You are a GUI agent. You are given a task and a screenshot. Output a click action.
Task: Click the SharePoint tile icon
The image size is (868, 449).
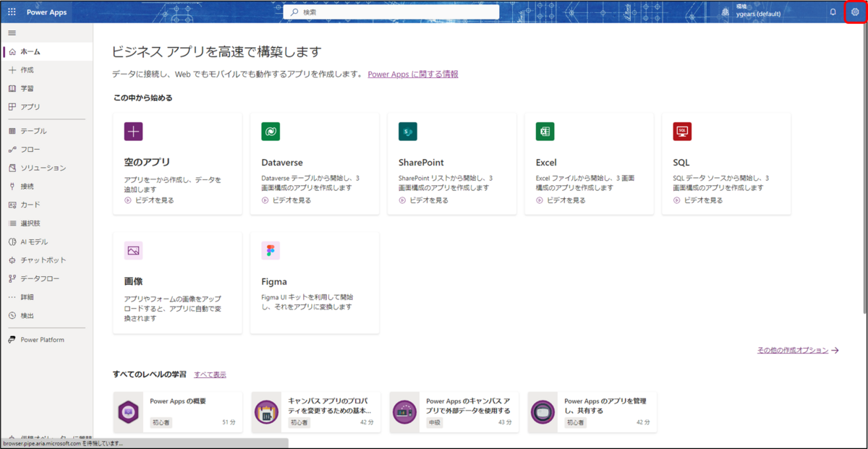coord(408,131)
